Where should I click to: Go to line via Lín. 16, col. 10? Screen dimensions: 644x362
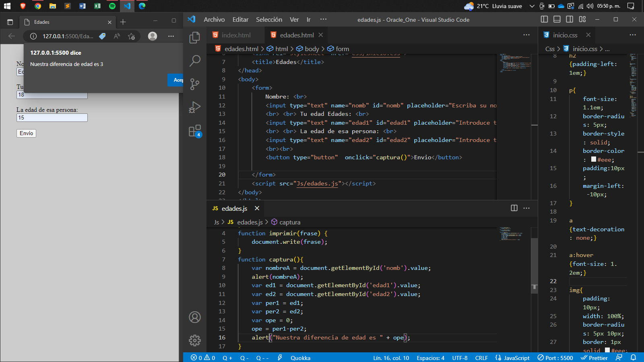pyautogui.click(x=391, y=358)
